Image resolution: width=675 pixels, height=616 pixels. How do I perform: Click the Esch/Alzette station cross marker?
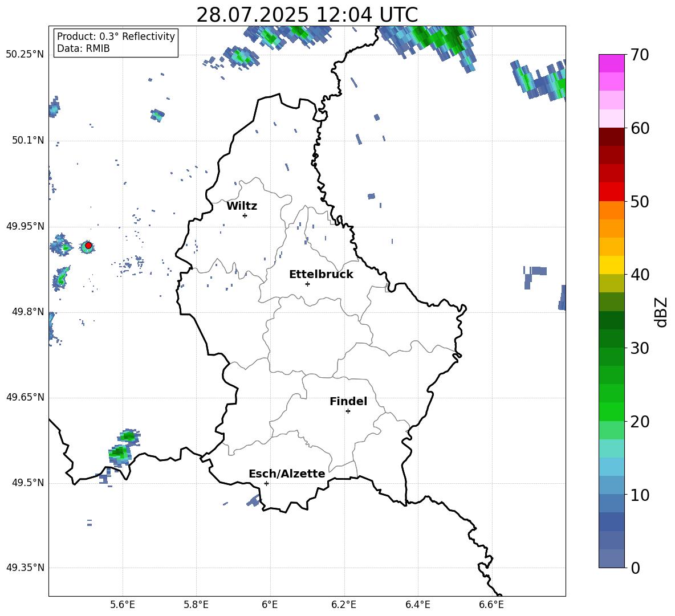point(266,483)
